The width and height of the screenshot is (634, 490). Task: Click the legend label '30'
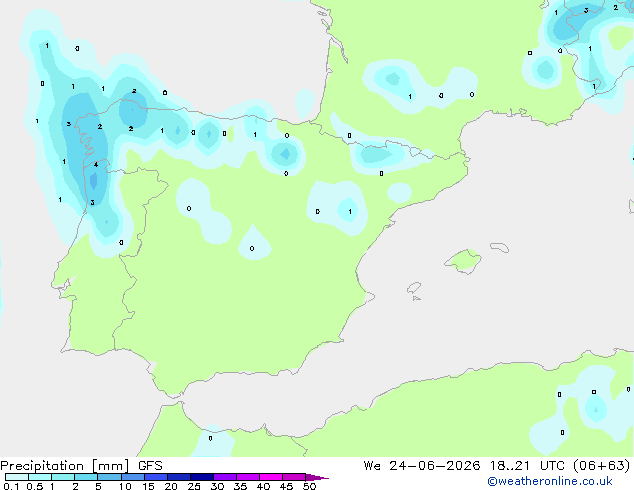point(218,486)
